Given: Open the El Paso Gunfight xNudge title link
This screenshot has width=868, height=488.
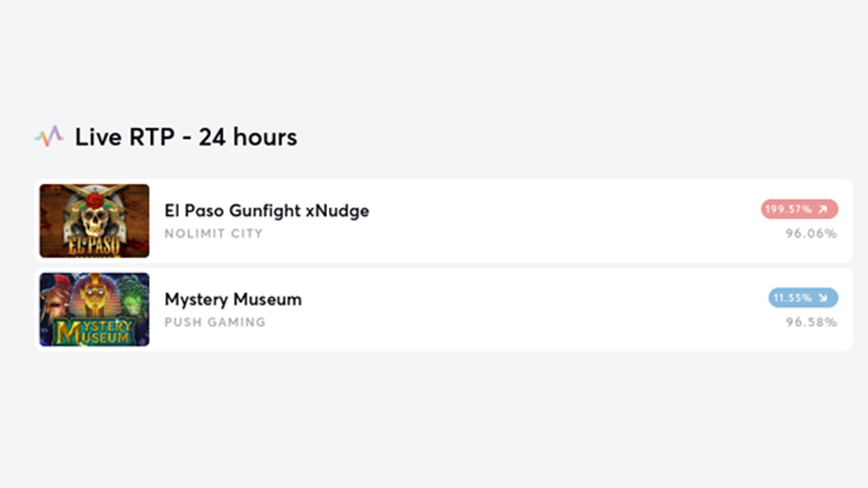Looking at the screenshot, I should coord(267,211).
